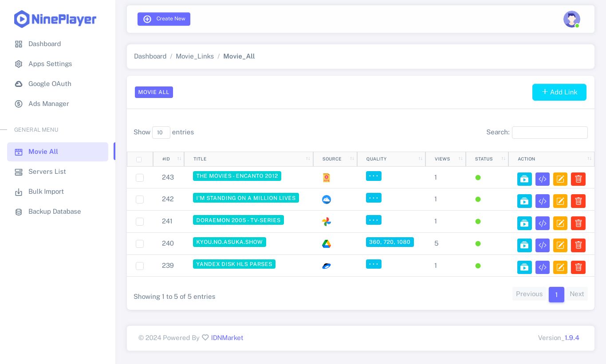The width and height of the screenshot is (606, 364).
Task: Play the movie in row 242
Action: point(524,201)
